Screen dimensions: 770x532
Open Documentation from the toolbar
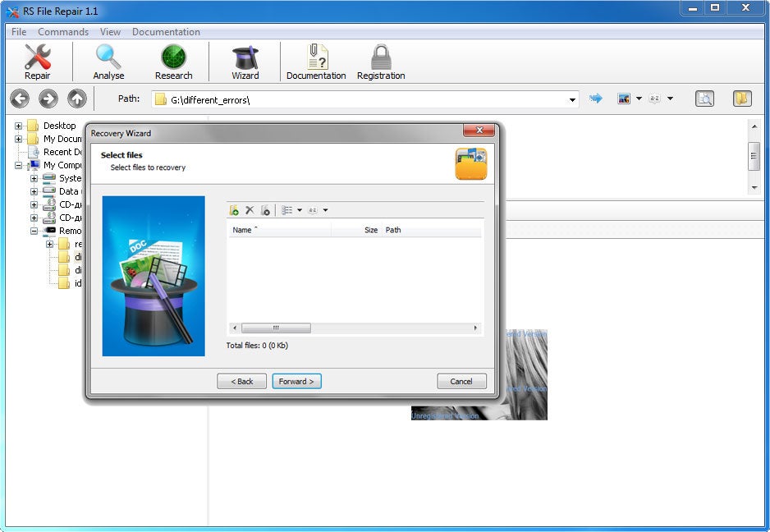point(316,62)
